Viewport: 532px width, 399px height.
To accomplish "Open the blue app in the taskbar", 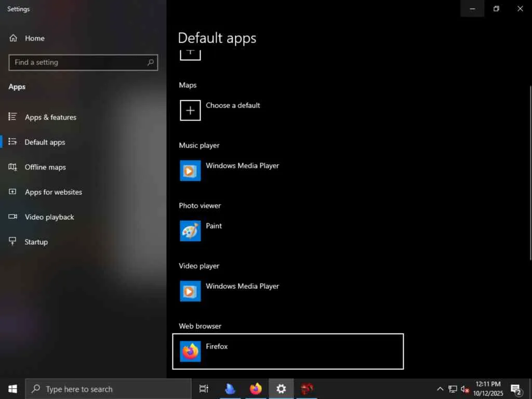I will pyautogui.click(x=230, y=389).
